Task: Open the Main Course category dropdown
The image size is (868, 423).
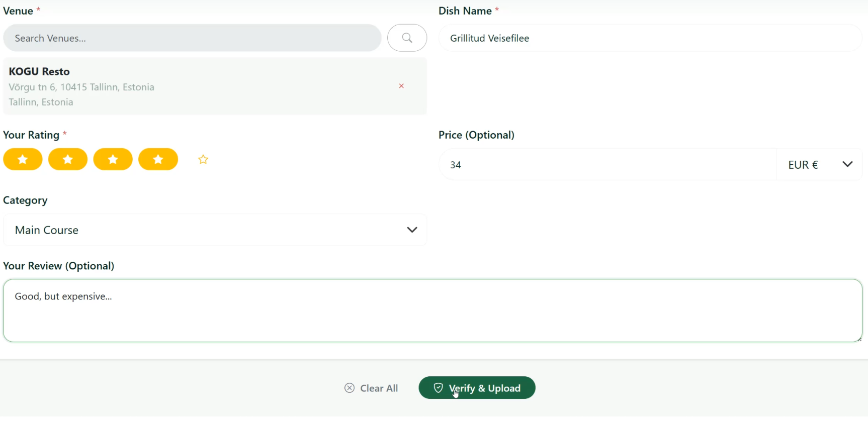Action: click(x=215, y=230)
